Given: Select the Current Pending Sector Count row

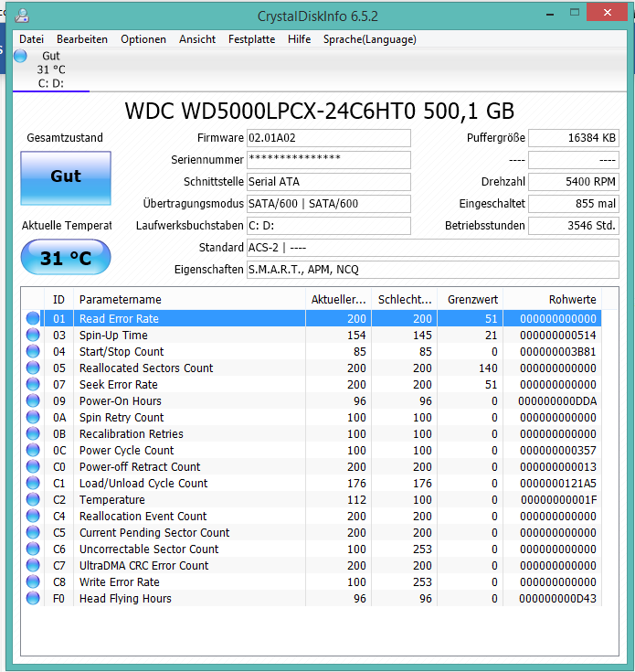Looking at the screenshot, I should click(312, 532).
